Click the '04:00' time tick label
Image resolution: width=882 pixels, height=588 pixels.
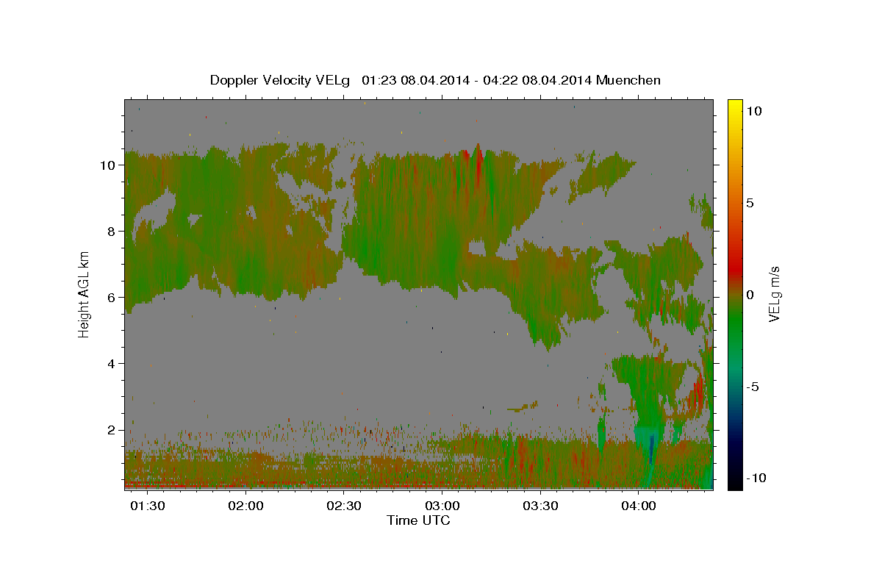pos(638,506)
